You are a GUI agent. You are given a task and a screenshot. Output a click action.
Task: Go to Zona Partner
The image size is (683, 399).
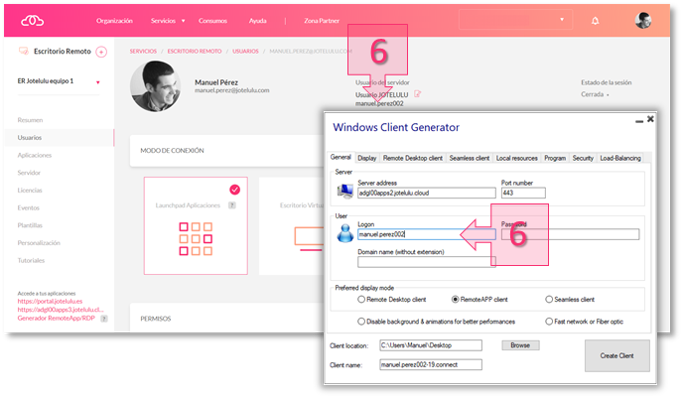321,20
